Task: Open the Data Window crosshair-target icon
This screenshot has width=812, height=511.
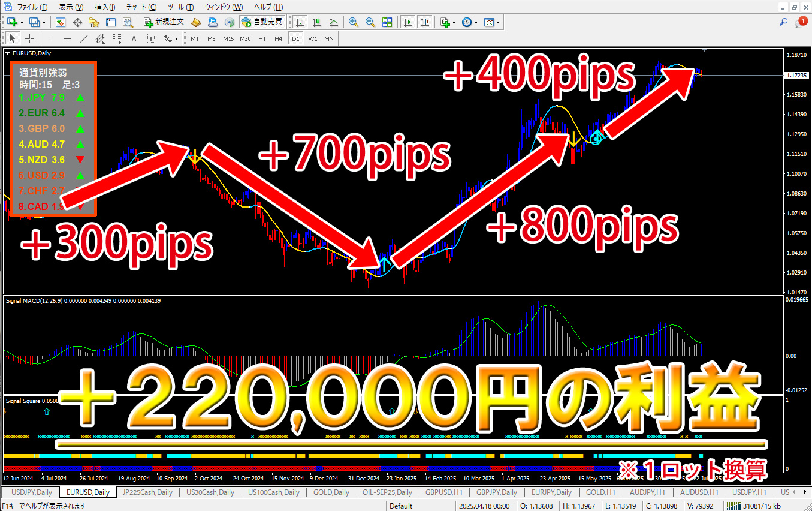Action: 77,22
